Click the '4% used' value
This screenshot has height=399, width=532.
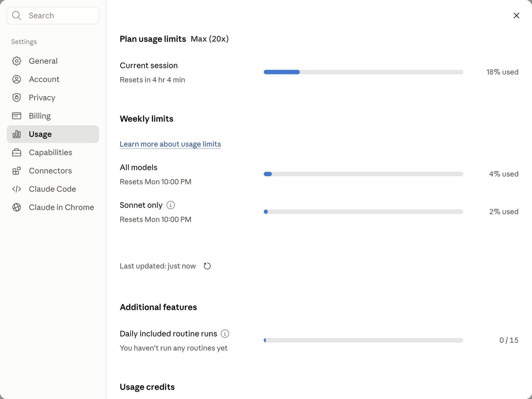[x=504, y=174]
